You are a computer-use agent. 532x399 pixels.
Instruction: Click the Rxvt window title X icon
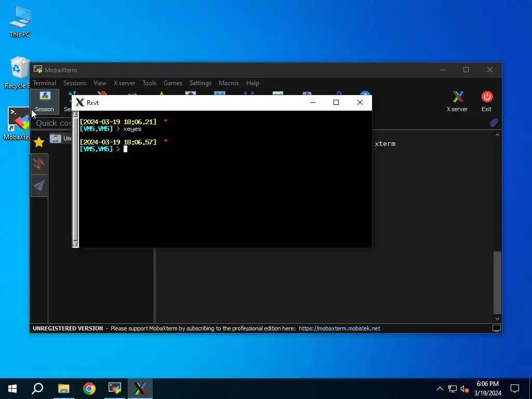click(x=79, y=102)
